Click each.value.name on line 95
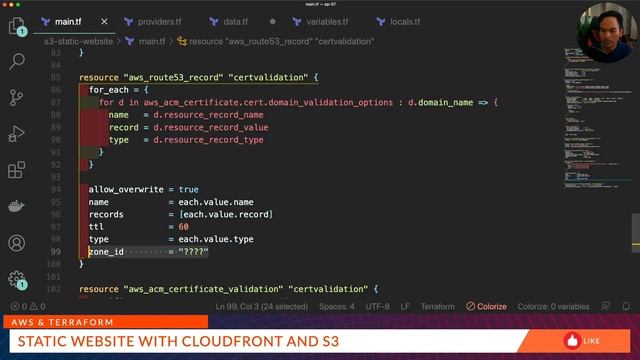The height and width of the screenshot is (360, 640). coord(216,202)
